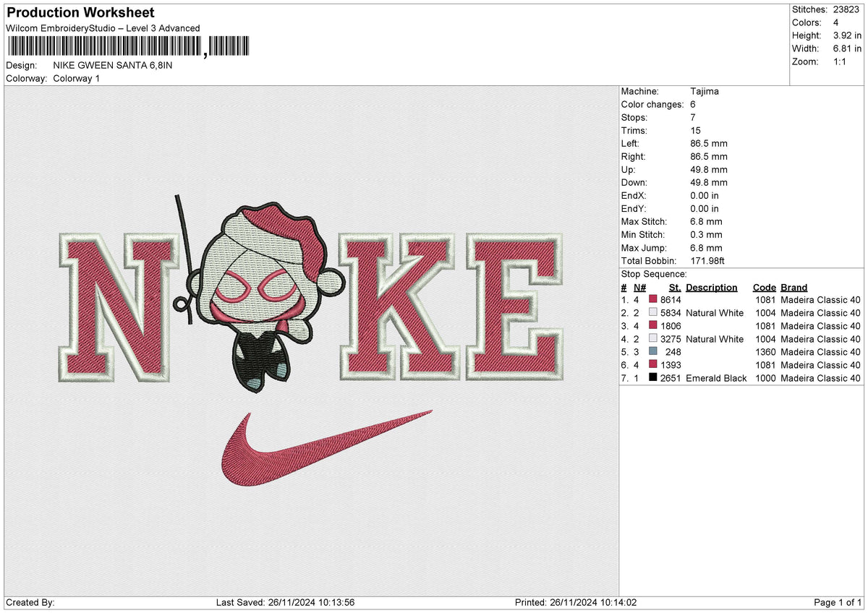
Task: Select 'Wilcom EmbroideryStudio – Level 3 Advanced' text
Action: pos(103,28)
